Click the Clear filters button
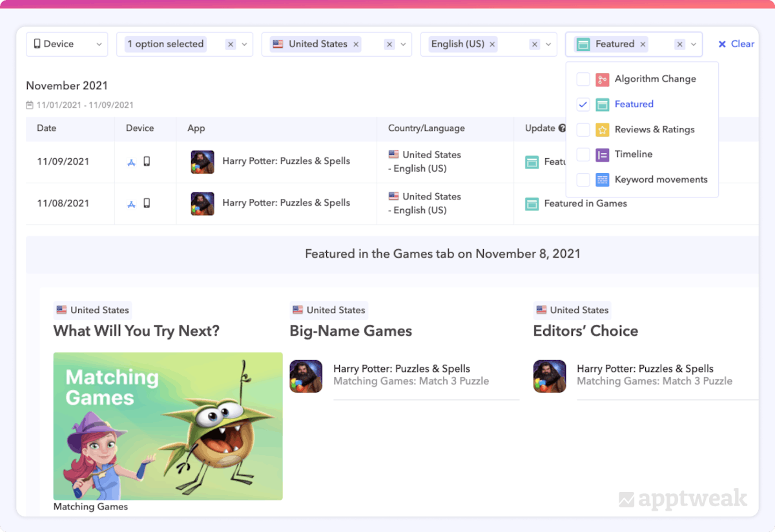Screen dimensions: 775x532 [736, 44]
